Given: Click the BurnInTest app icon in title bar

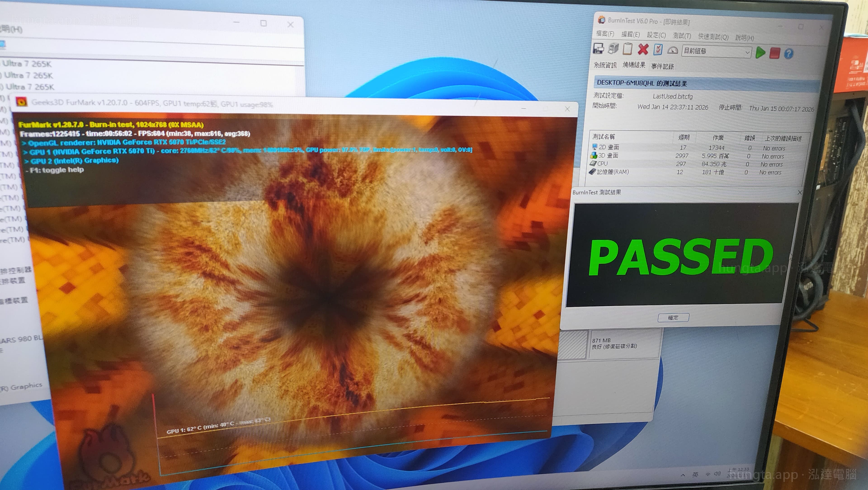Looking at the screenshot, I should [601, 20].
